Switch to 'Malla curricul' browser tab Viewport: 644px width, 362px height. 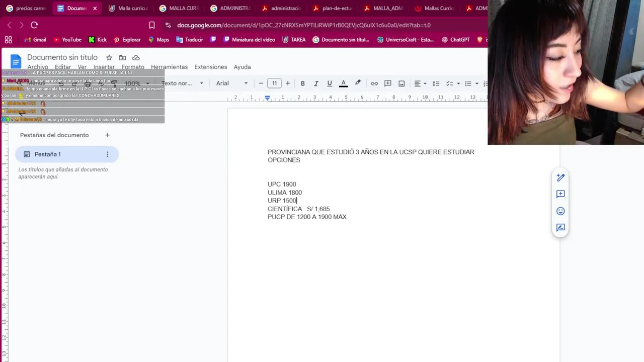coord(128,8)
